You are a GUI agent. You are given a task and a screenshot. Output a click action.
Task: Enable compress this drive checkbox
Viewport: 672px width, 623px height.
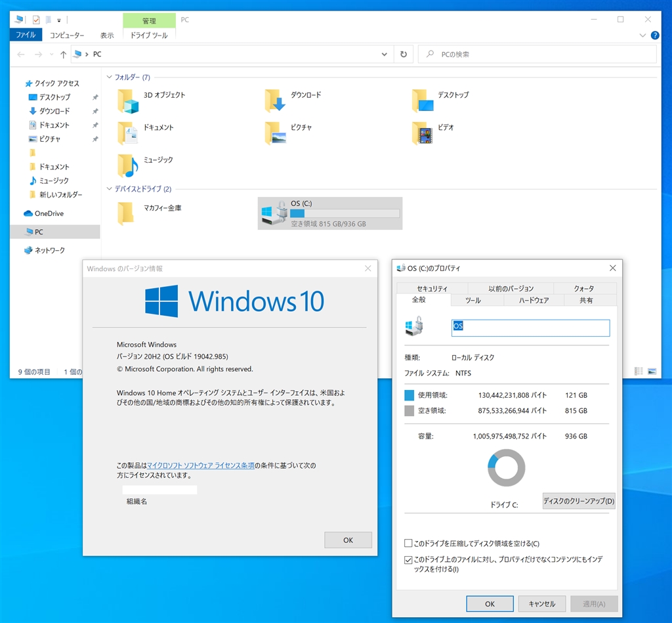pyautogui.click(x=408, y=544)
